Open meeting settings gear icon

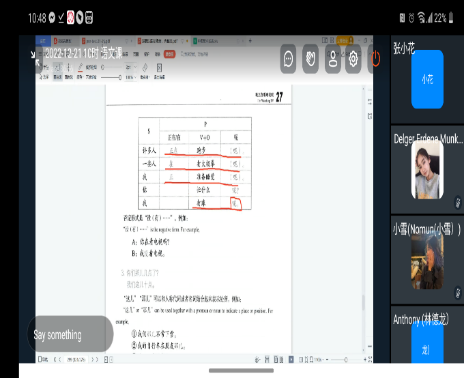coord(353,59)
